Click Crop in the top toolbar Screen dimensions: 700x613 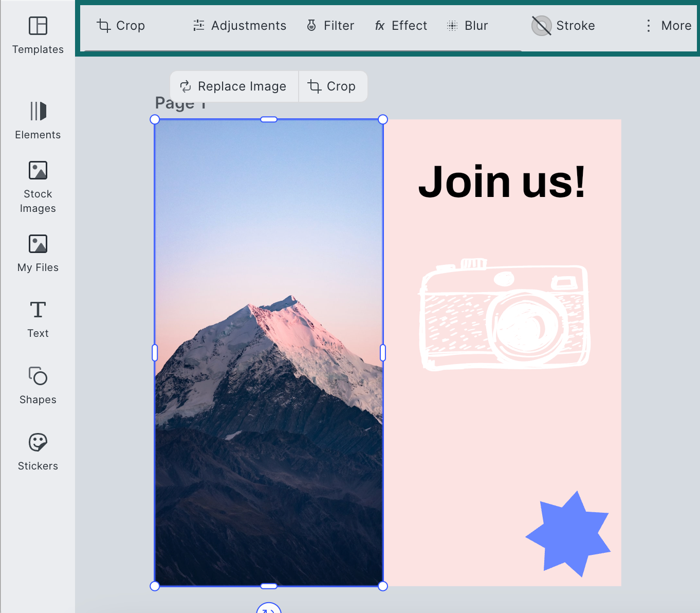pyautogui.click(x=121, y=26)
